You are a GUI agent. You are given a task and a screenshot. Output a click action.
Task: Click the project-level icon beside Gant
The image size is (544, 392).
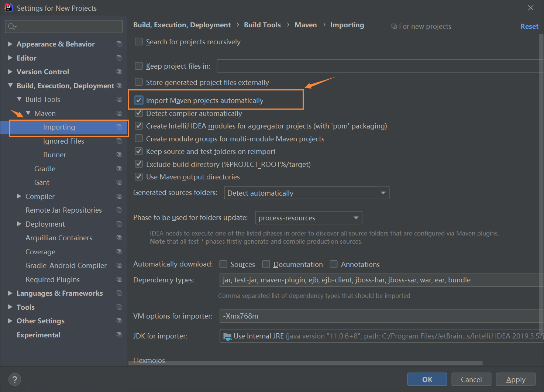point(119,182)
